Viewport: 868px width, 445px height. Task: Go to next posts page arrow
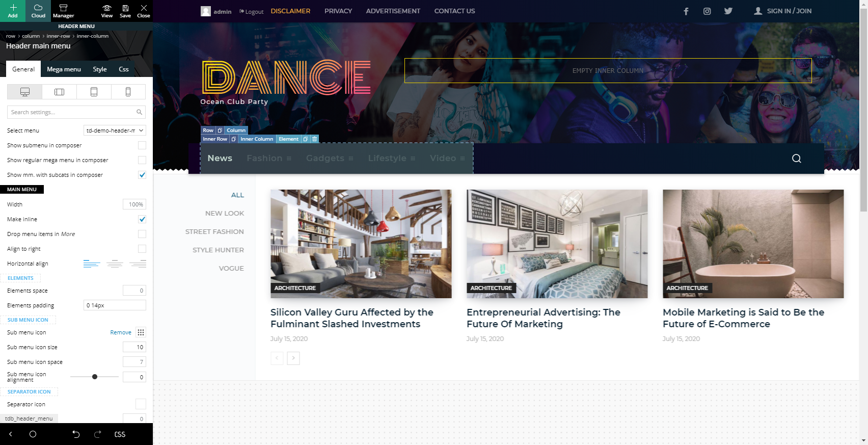293,358
